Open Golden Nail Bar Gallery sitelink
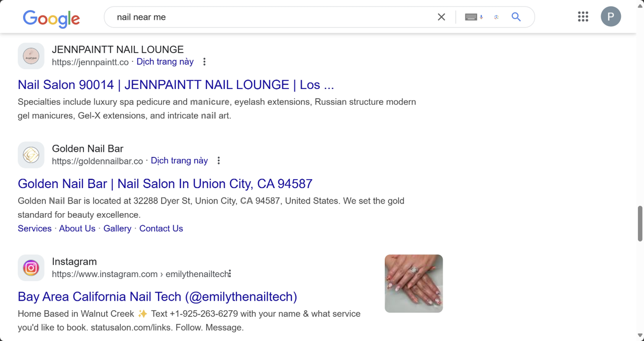644x341 pixels. (117, 228)
